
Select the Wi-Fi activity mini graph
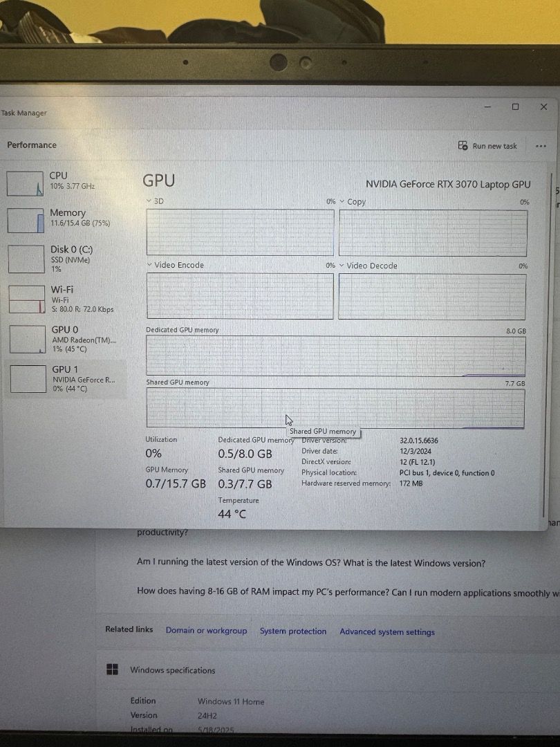point(27,299)
